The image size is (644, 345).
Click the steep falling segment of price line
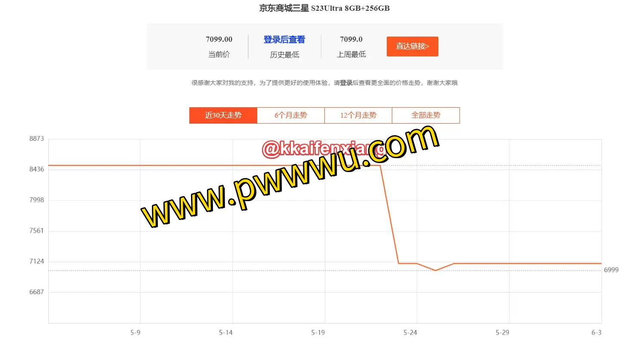[389, 214]
